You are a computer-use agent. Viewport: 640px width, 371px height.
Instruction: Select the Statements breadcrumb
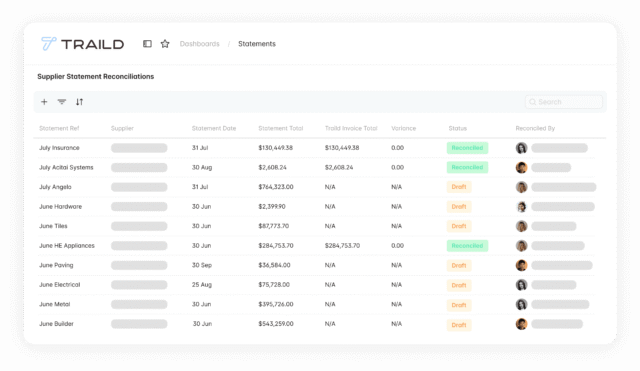(x=257, y=44)
